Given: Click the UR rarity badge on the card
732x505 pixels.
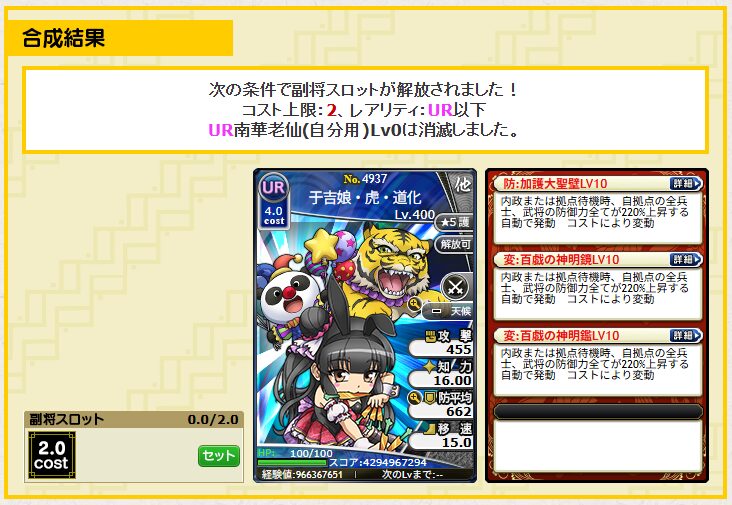Looking at the screenshot, I should 273,187.
